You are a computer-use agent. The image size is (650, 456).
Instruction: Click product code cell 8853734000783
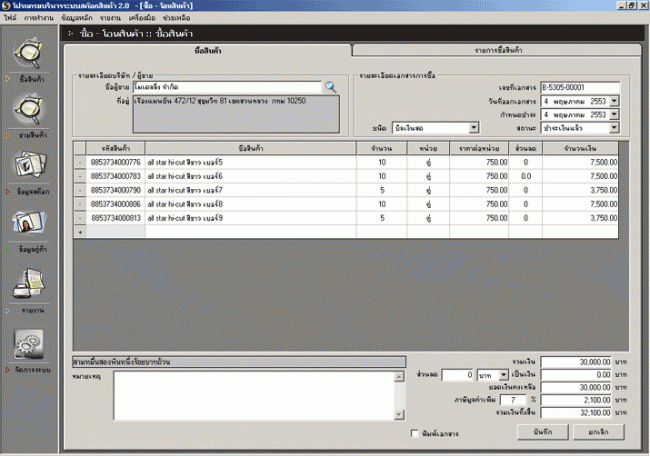(116, 177)
